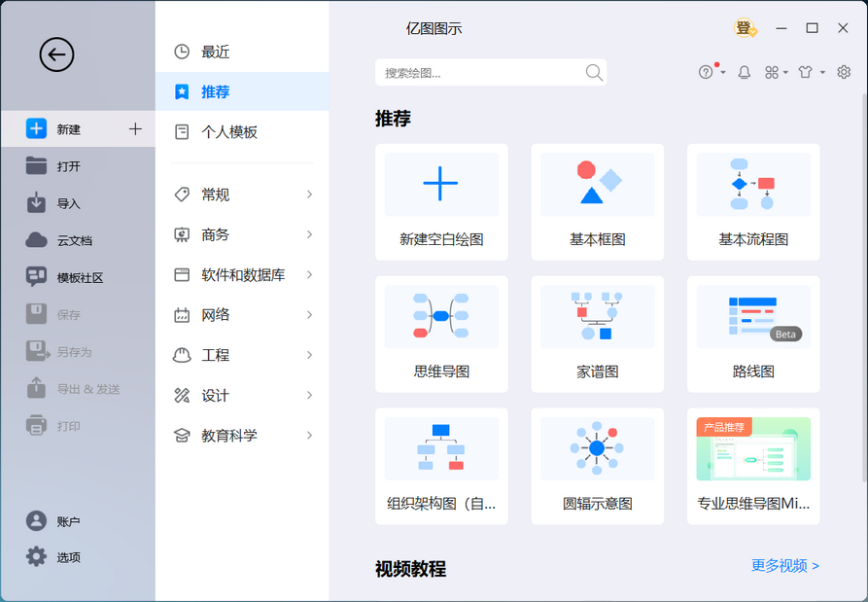
Task: Click the 导入 import icon
Action: coord(36,202)
